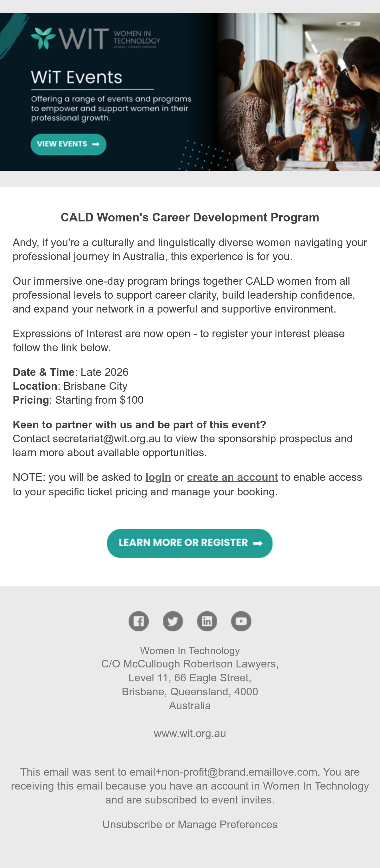Viewport: 380px width, 868px height.
Task: Click the Unsubscribe link in the footer
Action: [132, 825]
